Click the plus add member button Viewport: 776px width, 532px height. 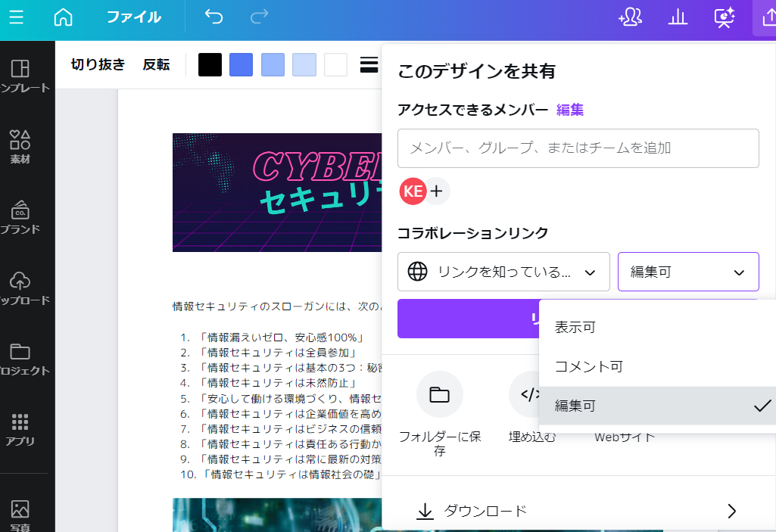click(x=437, y=191)
